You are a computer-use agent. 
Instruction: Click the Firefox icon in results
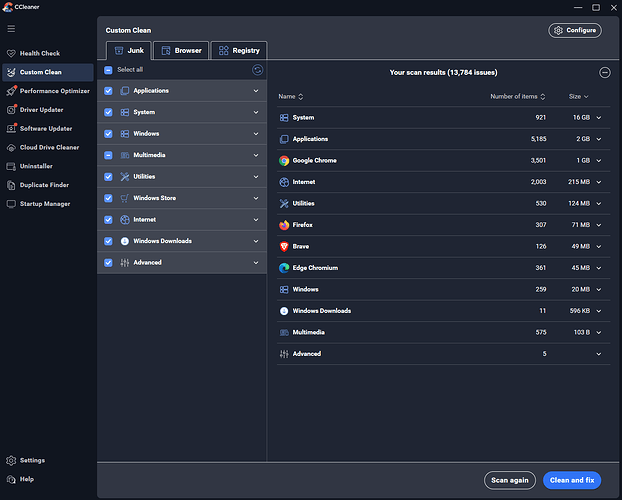coord(284,225)
